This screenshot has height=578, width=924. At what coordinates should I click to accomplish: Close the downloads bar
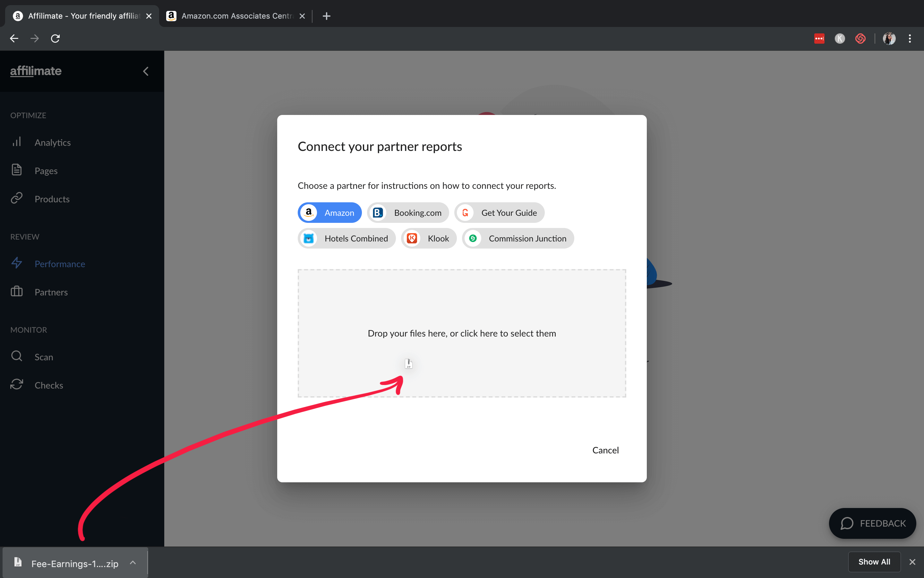pos(912,562)
